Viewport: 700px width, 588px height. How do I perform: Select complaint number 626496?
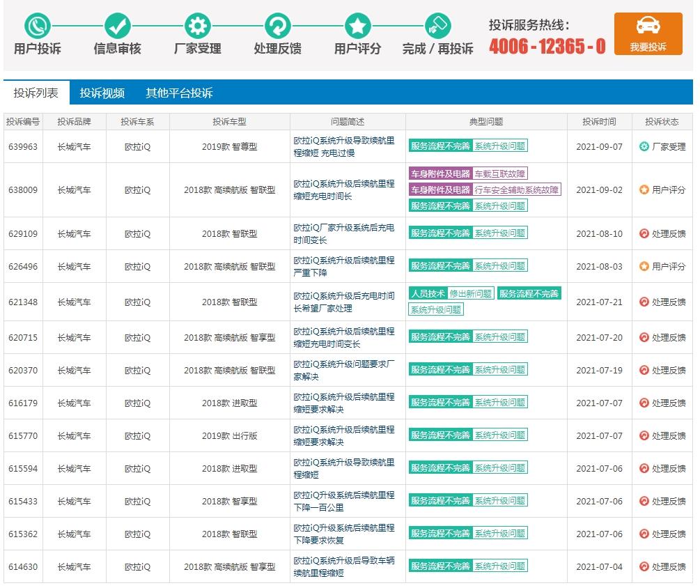coord(23,267)
